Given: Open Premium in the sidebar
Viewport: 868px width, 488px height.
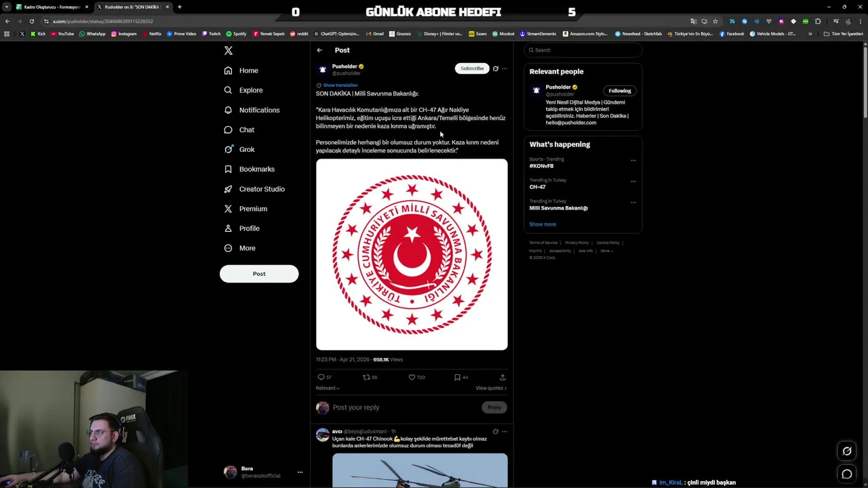Looking at the screenshot, I should [x=245, y=209].
